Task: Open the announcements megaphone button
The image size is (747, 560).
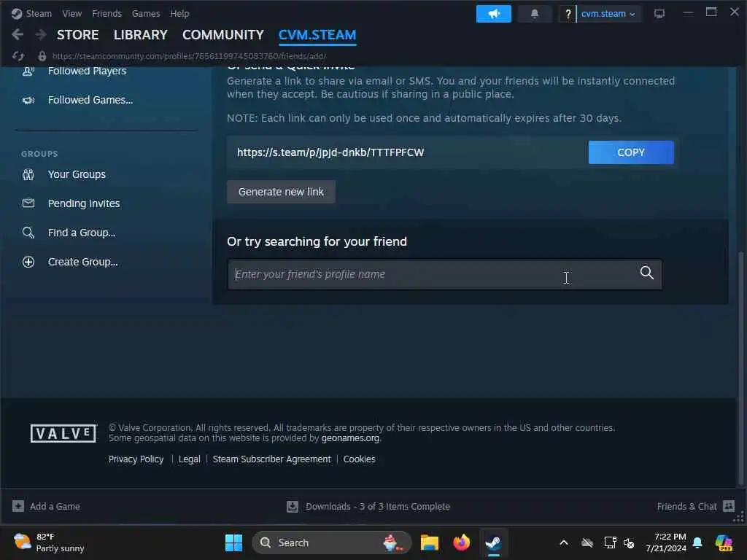Action: pyautogui.click(x=494, y=14)
